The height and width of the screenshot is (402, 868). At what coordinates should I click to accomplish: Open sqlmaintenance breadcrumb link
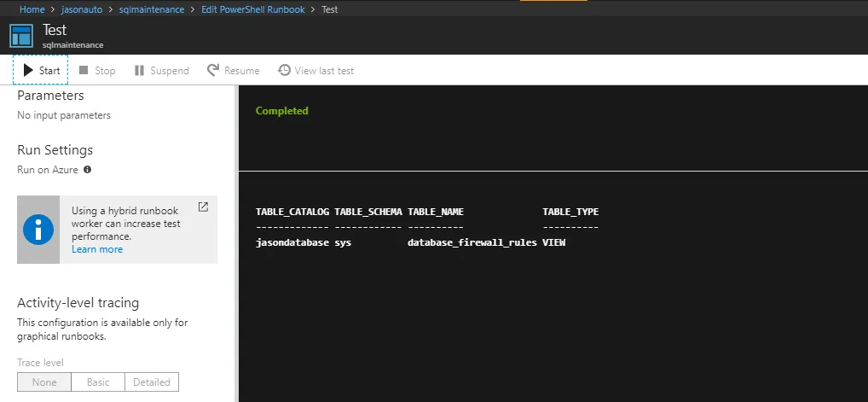point(152,9)
